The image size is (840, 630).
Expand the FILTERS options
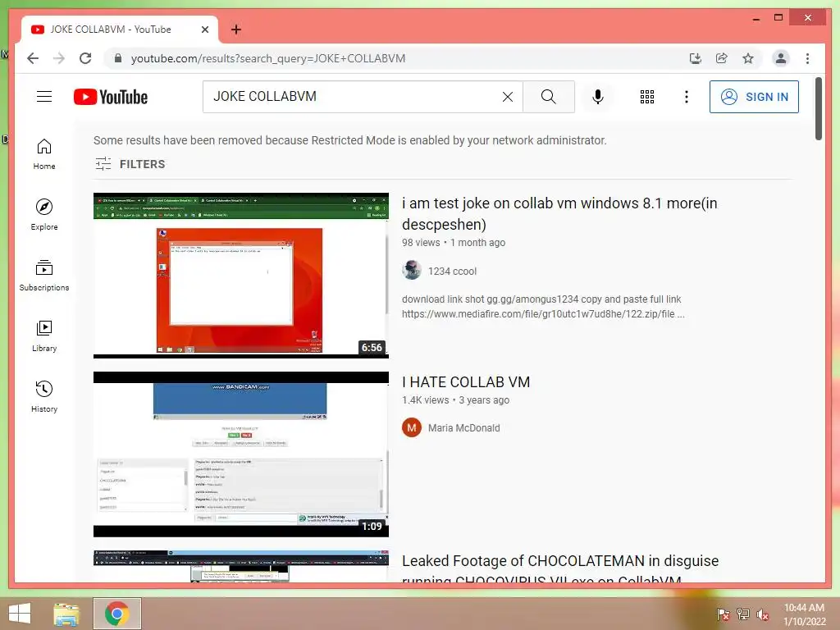point(130,164)
